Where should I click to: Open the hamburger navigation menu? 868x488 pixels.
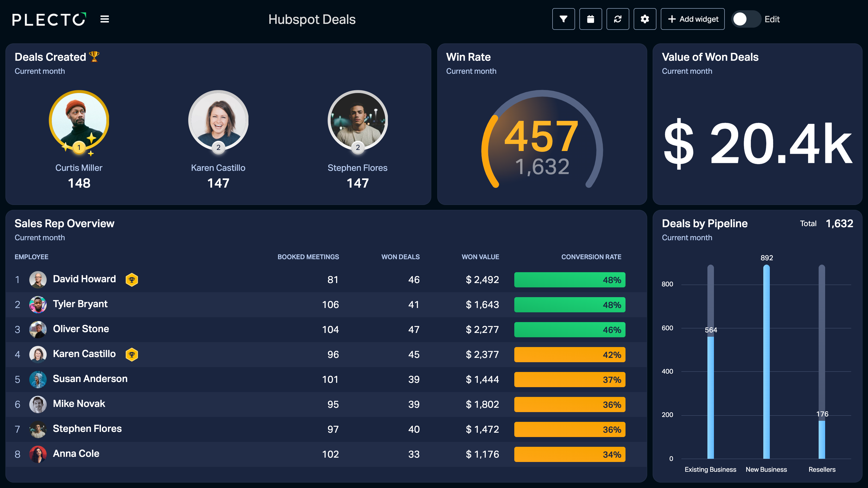point(104,19)
